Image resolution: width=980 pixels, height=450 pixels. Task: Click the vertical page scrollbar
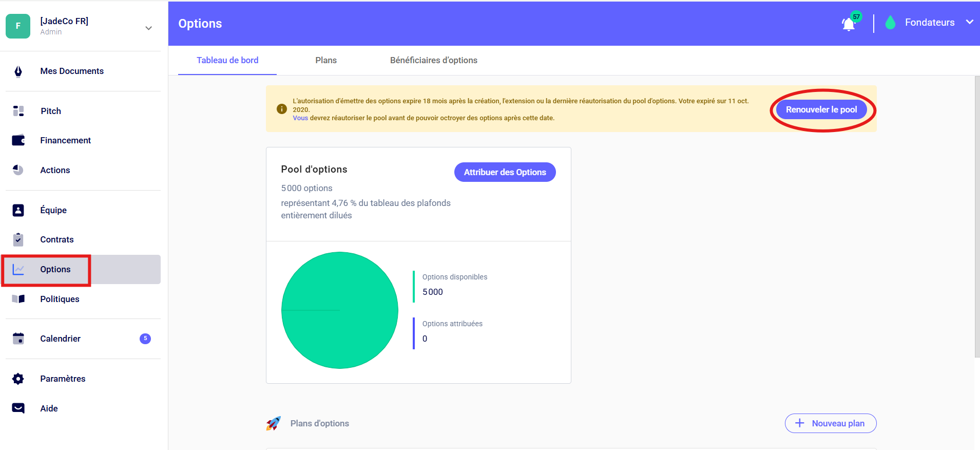976,216
